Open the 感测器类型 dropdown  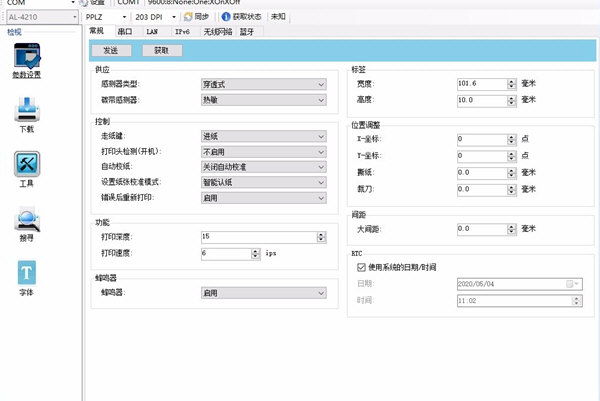click(x=264, y=85)
